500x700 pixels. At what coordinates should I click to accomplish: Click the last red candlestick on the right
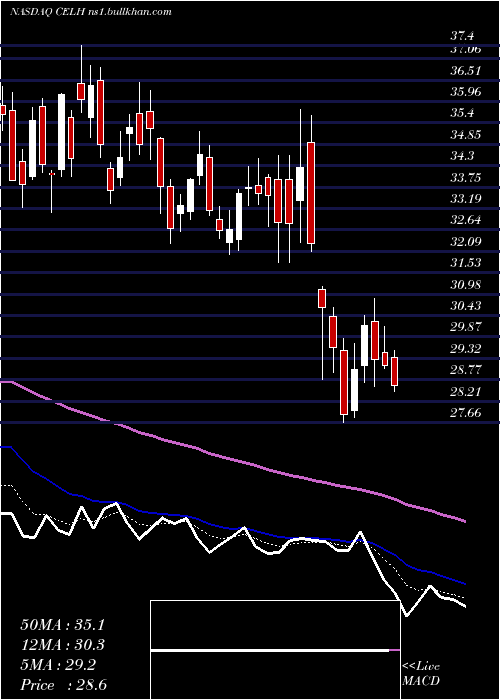point(395,371)
